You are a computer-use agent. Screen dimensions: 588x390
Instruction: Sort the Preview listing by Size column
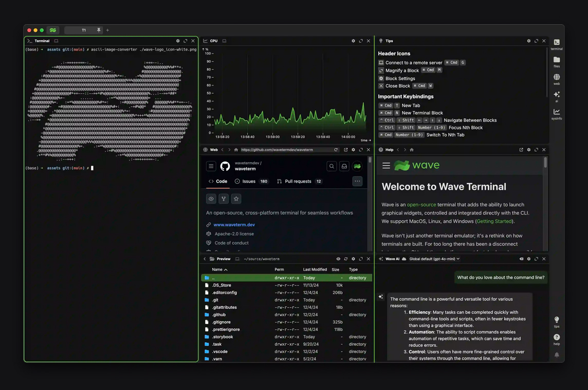[x=335, y=270]
